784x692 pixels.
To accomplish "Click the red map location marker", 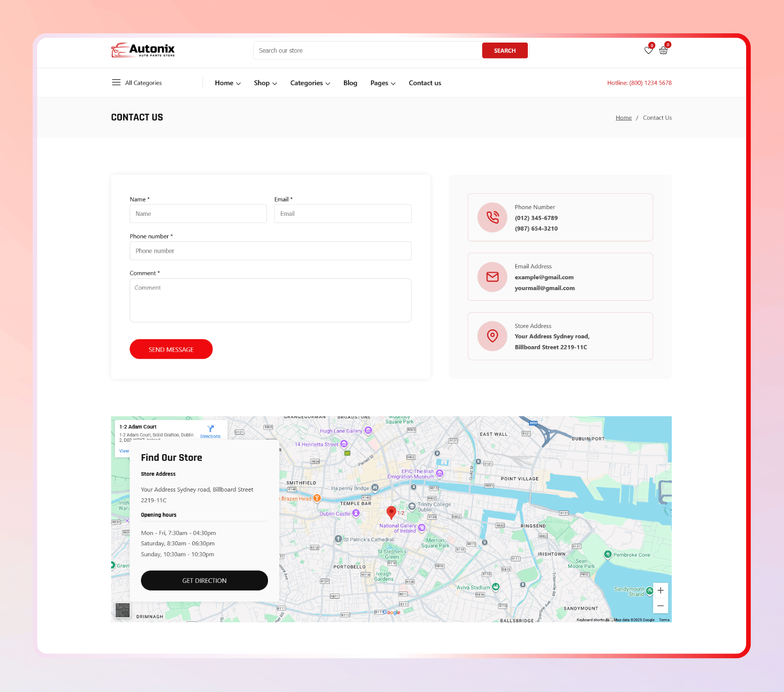I will pyautogui.click(x=391, y=512).
